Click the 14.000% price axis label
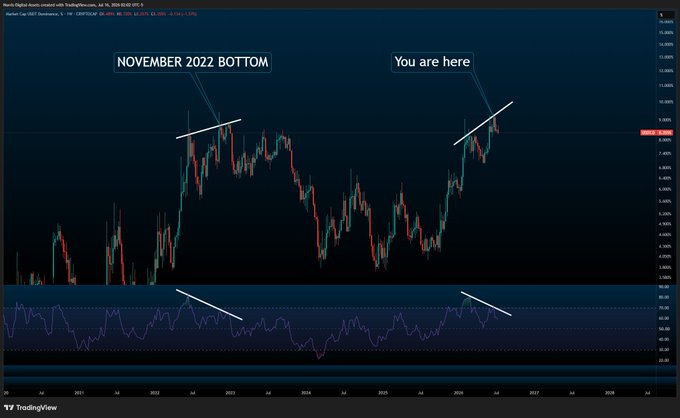Viewport: 680px width, 418px height. 666,45
